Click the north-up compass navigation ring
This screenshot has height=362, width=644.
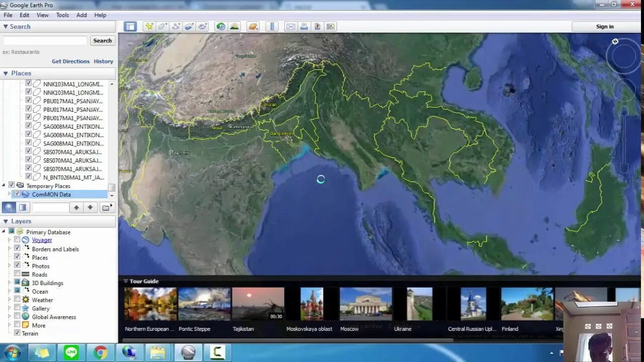click(x=623, y=56)
